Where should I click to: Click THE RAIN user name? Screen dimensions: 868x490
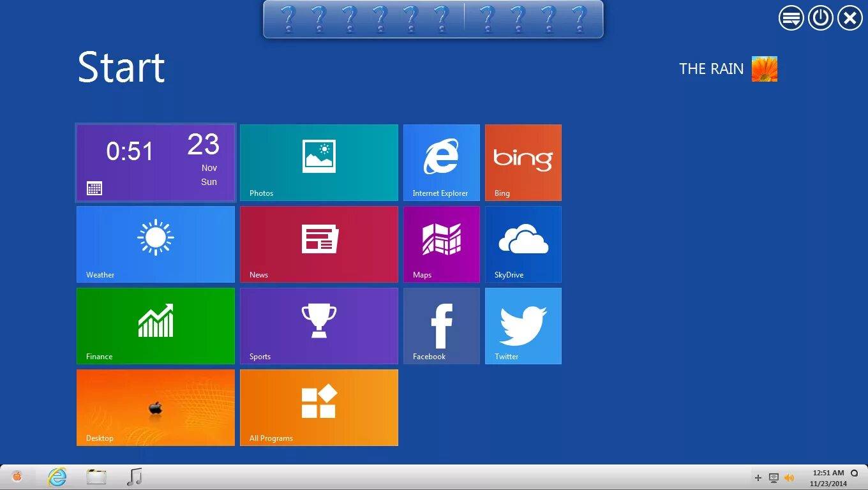(711, 69)
